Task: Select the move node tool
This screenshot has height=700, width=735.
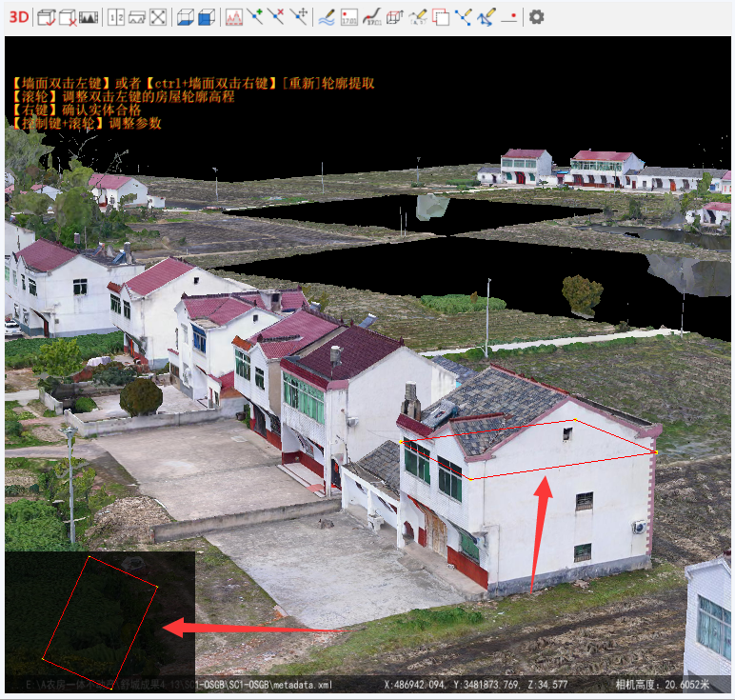Action: click(x=299, y=16)
